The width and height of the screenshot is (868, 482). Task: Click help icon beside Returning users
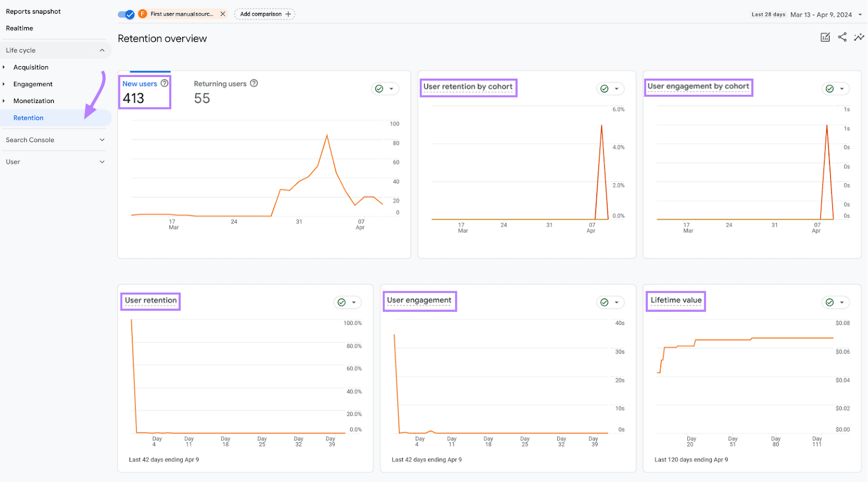point(254,83)
